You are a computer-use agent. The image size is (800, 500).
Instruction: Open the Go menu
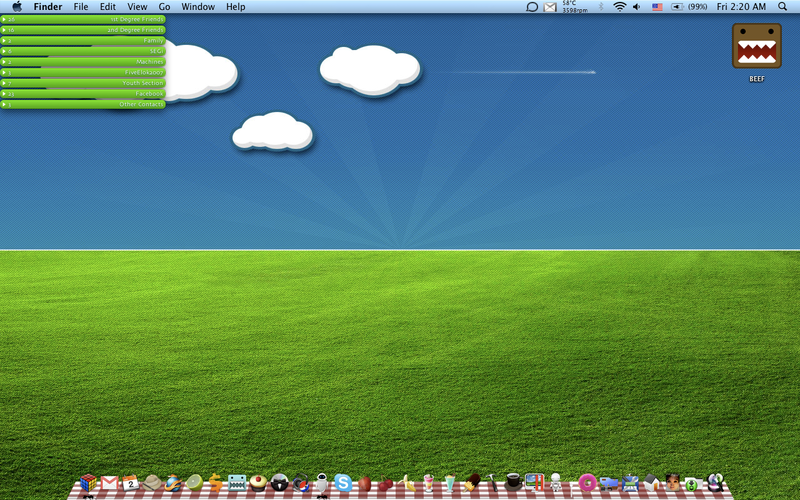[x=164, y=7]
